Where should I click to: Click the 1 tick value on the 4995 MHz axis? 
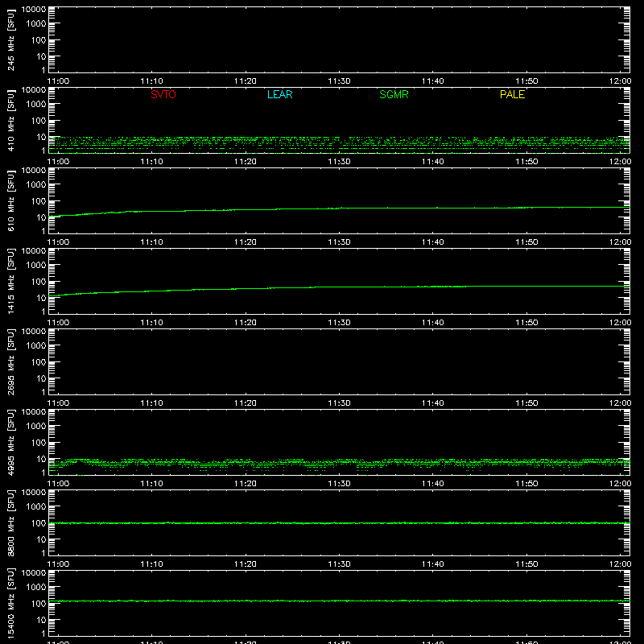[43, 473]
